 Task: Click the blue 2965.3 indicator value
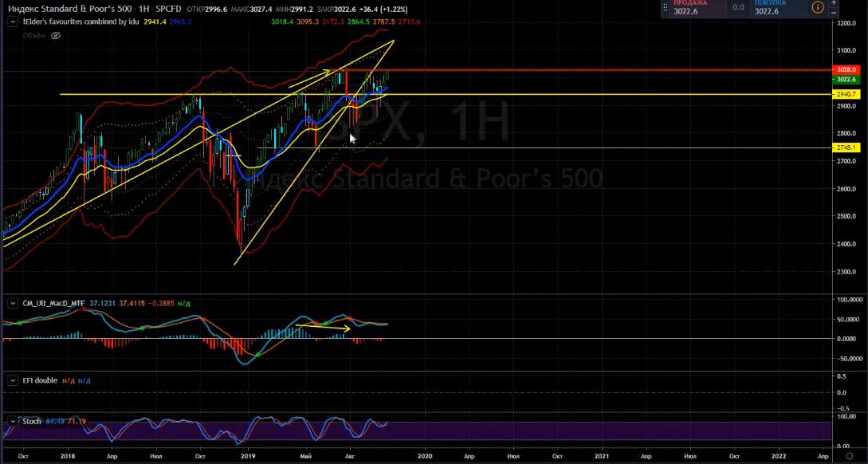(180, 22)
